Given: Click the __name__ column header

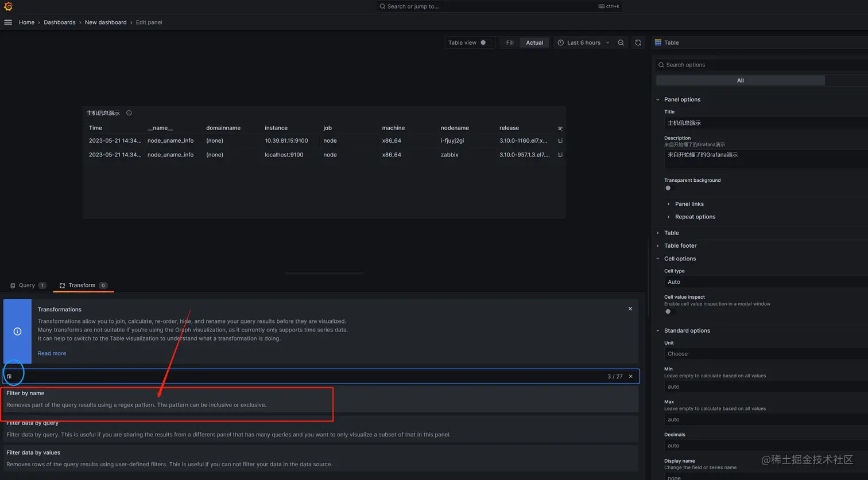Looking at the screenshot, I should 160,128.
